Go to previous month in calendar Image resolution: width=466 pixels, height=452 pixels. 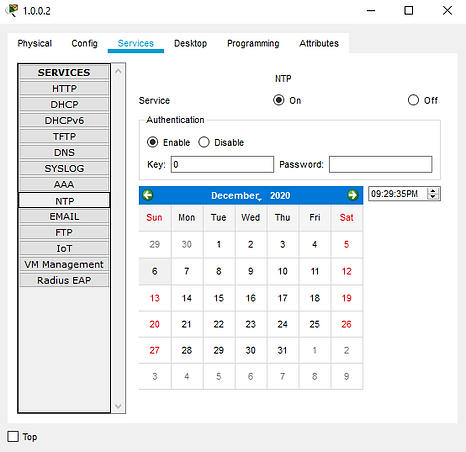click(x=148, y=195)
